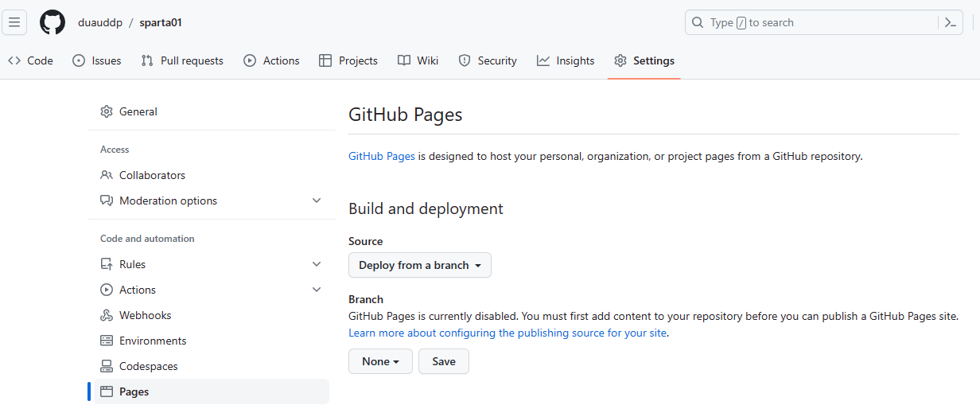The height and width of the screenshot is (409, 980).
Task: Select the Settings tab label
Action: tap(654, 60)
